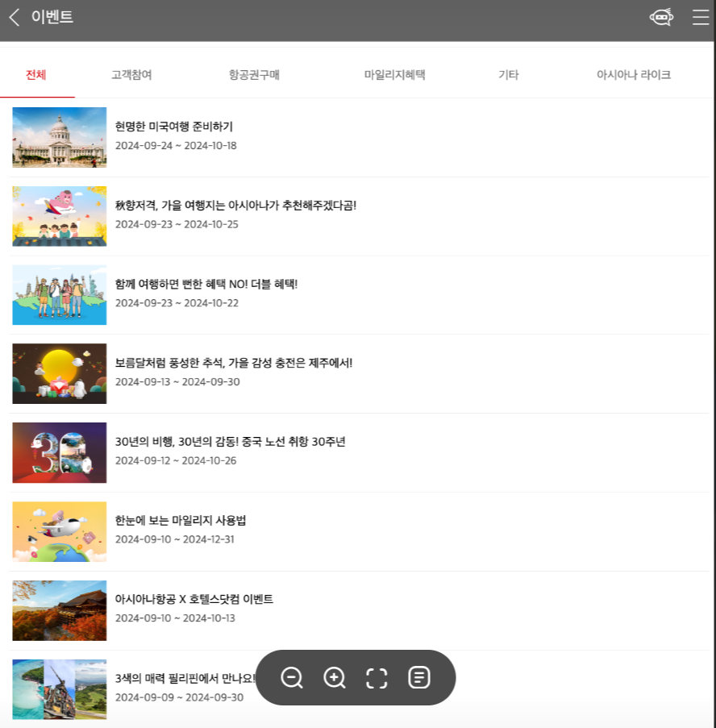This screenshot has width=716, height=728.
Task: Click date range 2024-09-23 ~ 2024-10-22
Action: pyautogui.click(x=177, y=303)
